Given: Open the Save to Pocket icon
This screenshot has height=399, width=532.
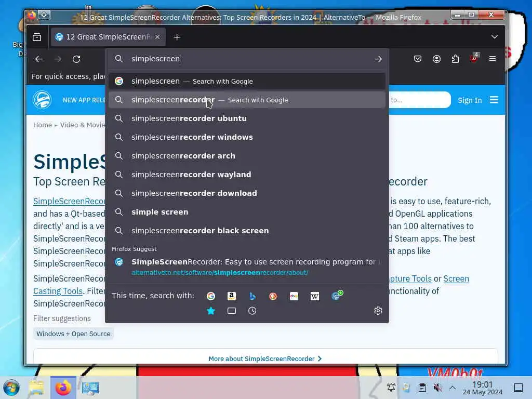Looking at the screenshot, I should pyautogui.click(x=418, y=59).
